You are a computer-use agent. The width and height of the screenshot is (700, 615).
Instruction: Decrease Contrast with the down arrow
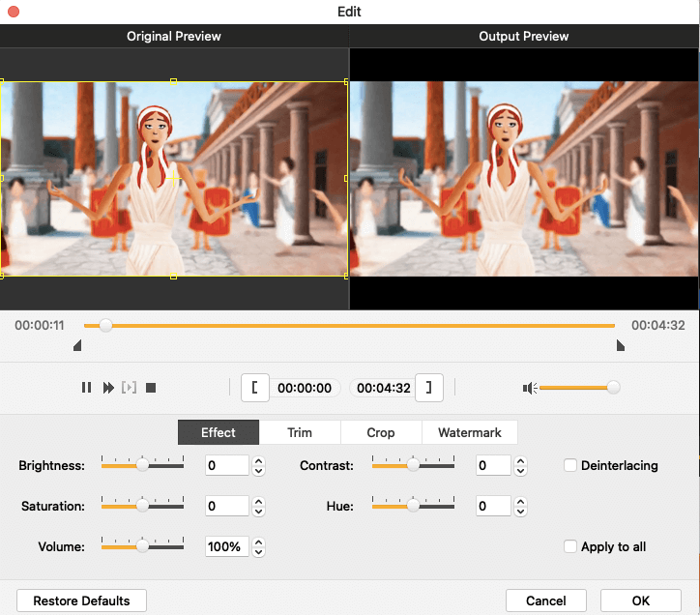pyautogui.click(x=520, y=471)
